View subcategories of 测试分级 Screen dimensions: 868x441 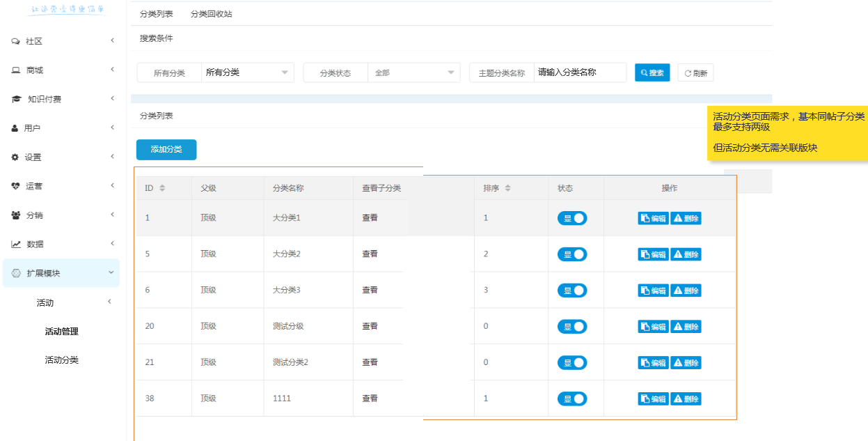pyautogui.click(x=370, y=327)
